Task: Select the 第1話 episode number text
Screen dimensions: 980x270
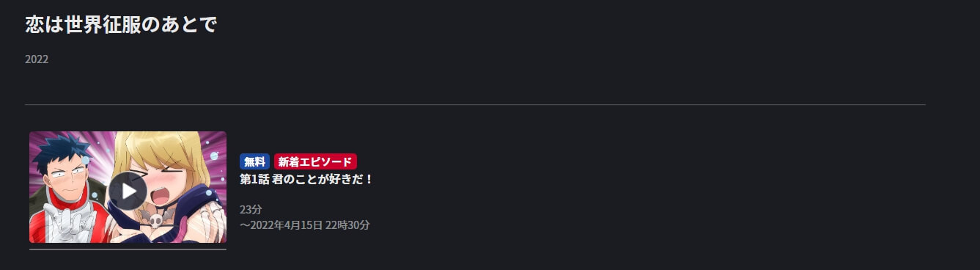Action: coord(254,179)
